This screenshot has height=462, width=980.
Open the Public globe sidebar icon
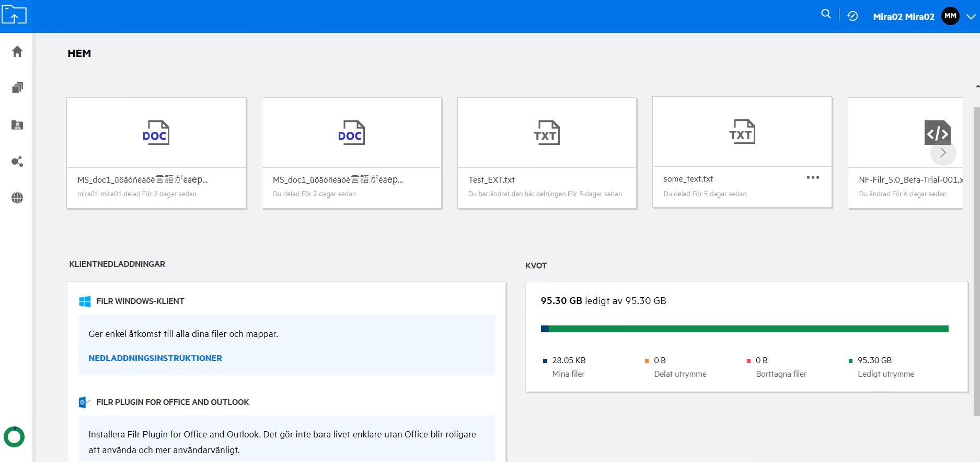pos(17,198)
